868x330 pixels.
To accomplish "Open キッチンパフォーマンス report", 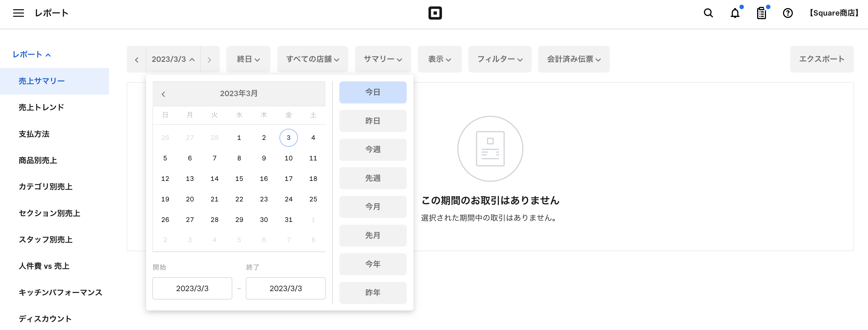I will [60, 292].
